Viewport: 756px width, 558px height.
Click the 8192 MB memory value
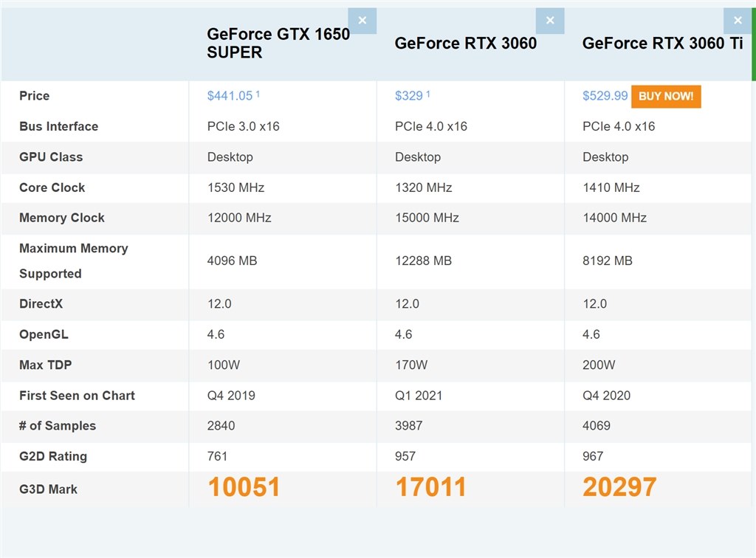tap(607, 261)
